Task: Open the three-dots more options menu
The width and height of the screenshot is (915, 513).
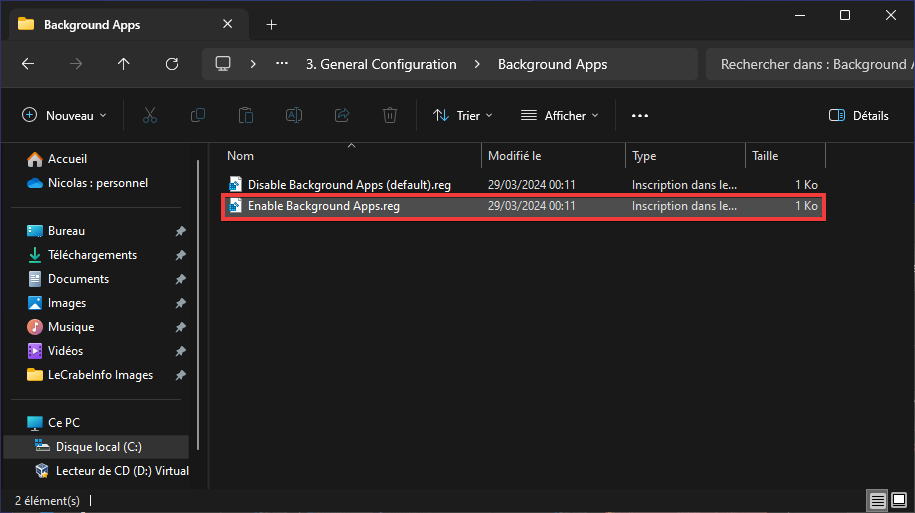Action: (x=640, y=116)
